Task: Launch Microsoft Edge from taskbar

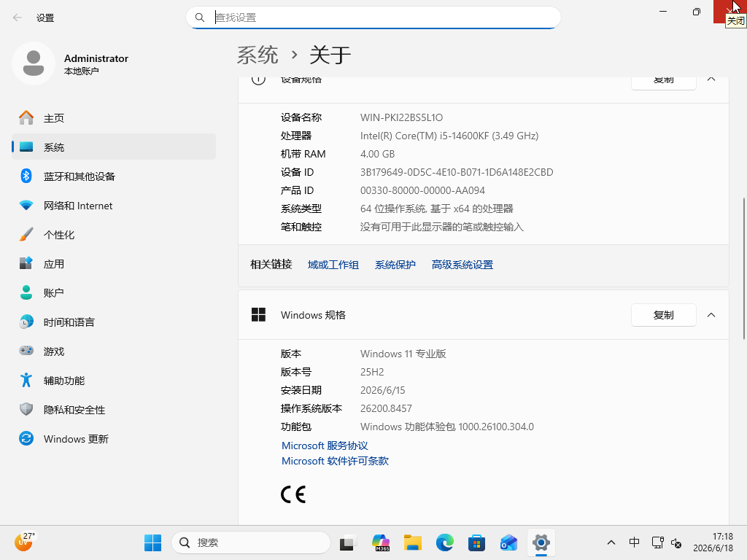Action: pyautogui.click(x=444, y=542)
